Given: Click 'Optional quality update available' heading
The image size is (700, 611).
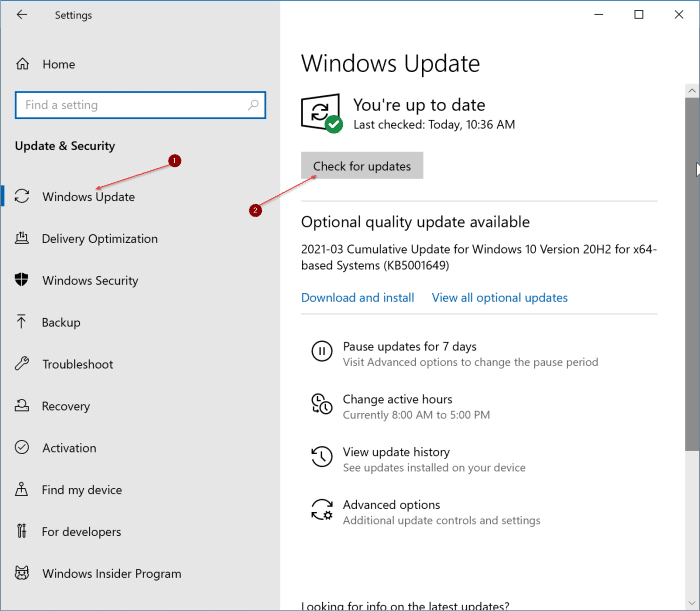Looking at the screenshot, I should pyautogui.click(x=415, y=222).
